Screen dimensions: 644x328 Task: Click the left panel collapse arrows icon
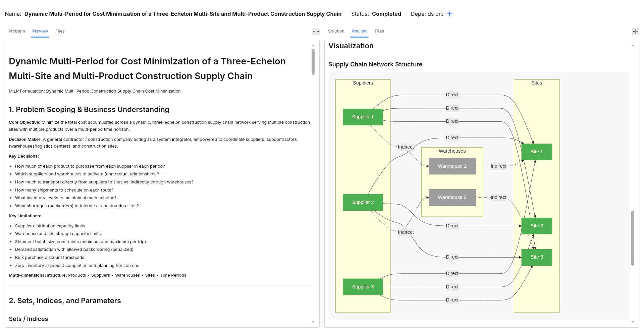pyautogui.click(x=316, y=32)
